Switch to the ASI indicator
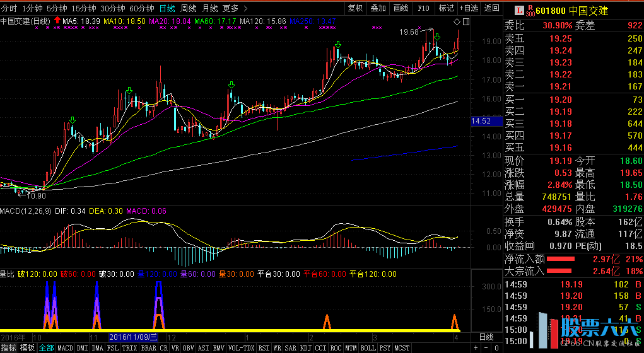644x353 pixels. pyautogui.click(x=204, y=348)
